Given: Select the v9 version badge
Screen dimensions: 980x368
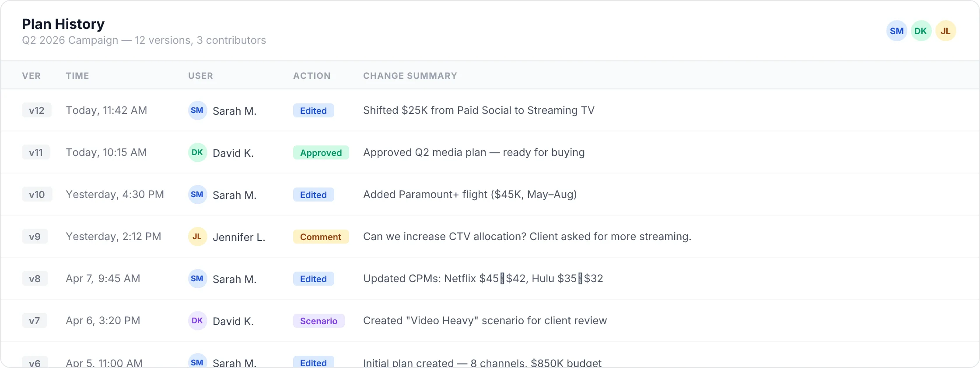Looking at the screenshot, I should [35, 237].
